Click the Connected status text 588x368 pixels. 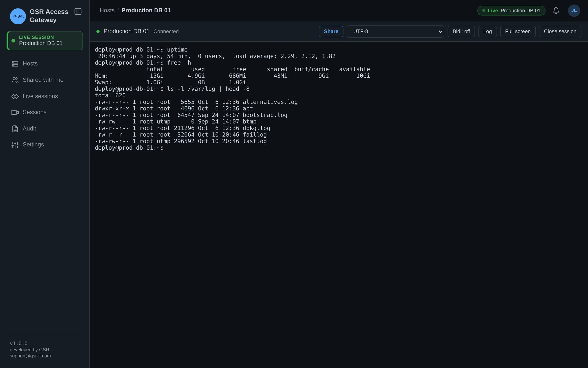coord(166,31)
